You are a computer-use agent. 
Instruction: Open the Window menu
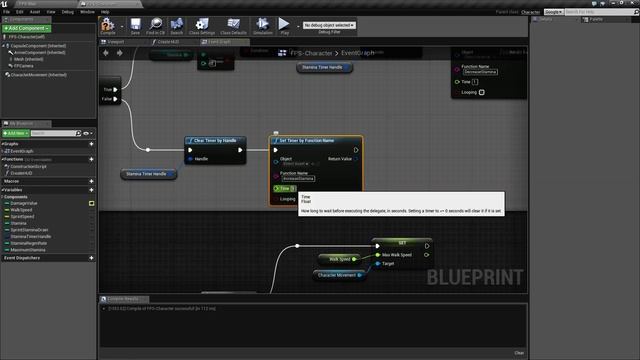click(x=87, y=12)
